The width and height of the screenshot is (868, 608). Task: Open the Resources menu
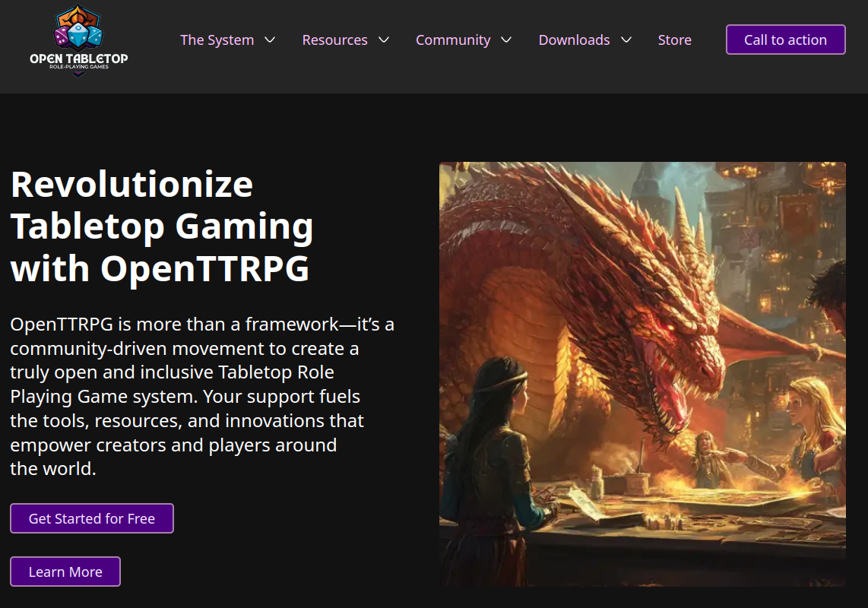point(335,40)
